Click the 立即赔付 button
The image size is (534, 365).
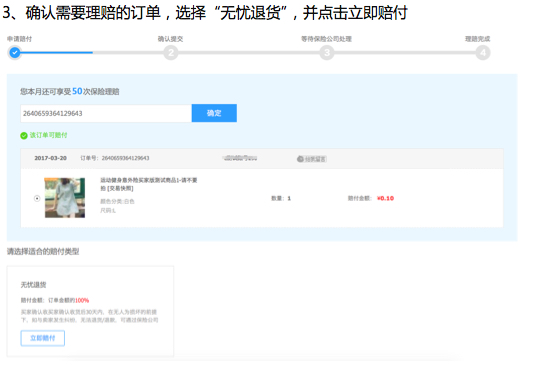tap(43, 338)
